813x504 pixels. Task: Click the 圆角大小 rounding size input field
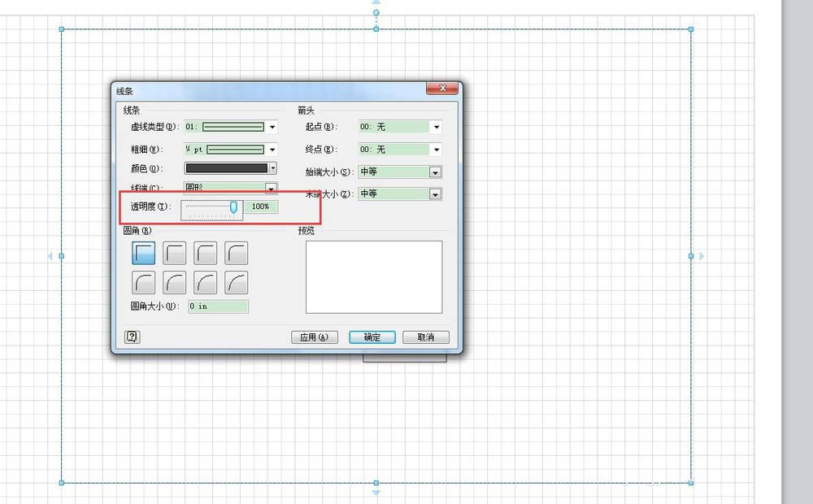coord(217,306)
